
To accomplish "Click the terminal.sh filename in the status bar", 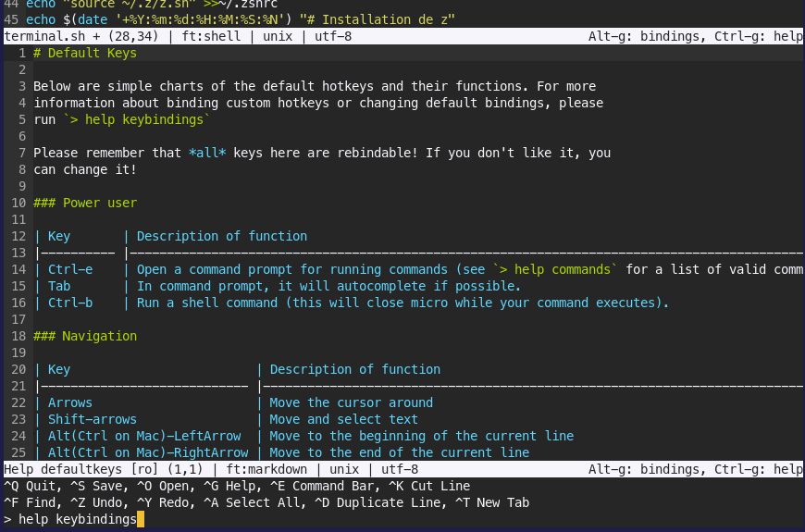I will pyautogui.click(x=41, y=37).
